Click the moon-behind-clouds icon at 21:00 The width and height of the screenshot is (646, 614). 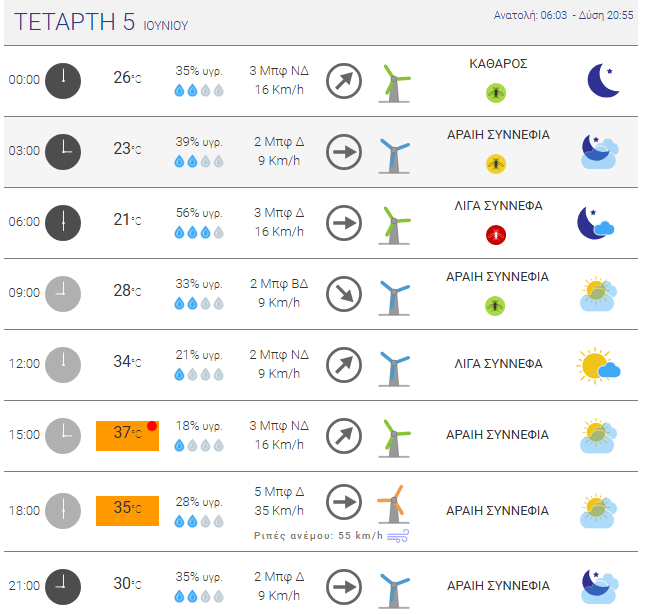(x=599, y=586)
